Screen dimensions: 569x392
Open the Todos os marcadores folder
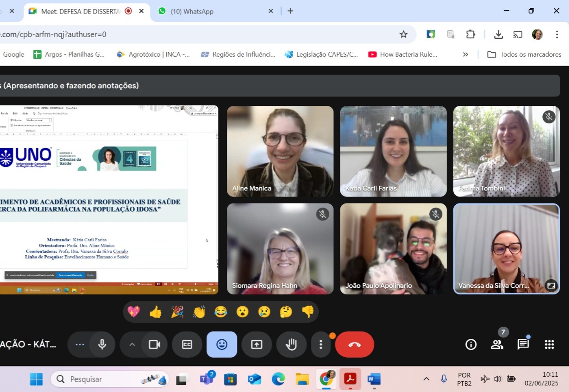point(524,54)
